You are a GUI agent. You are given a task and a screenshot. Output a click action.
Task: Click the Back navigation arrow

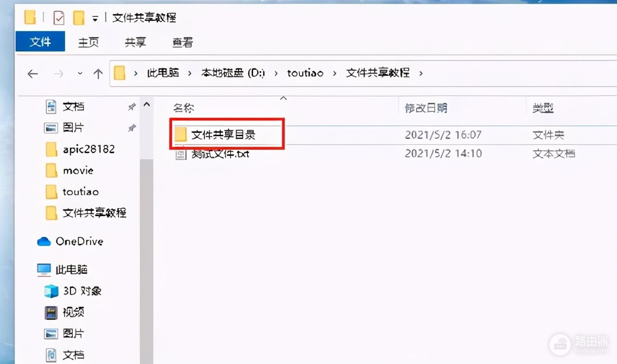tap(32, 74)
